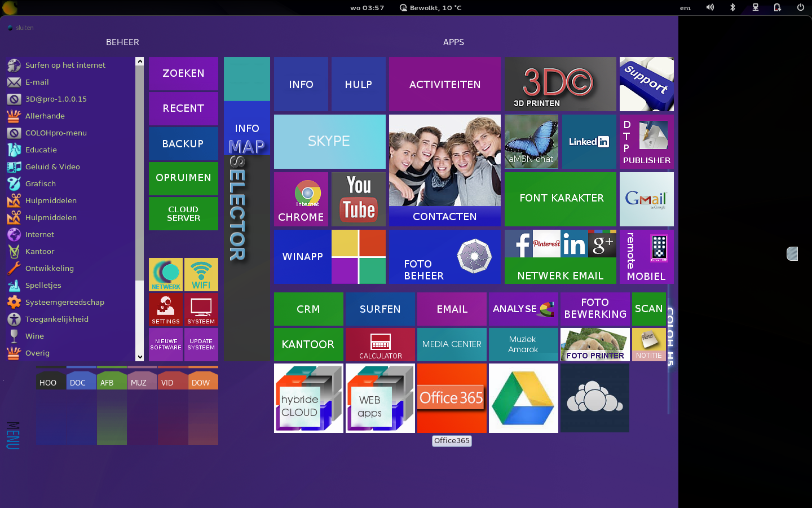Open Foto Beheer tile

click(444, 257)
